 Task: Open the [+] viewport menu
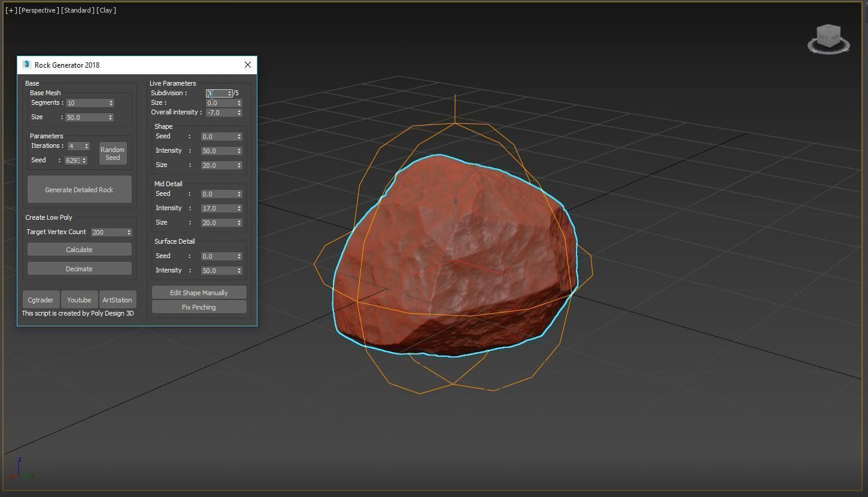11,10
